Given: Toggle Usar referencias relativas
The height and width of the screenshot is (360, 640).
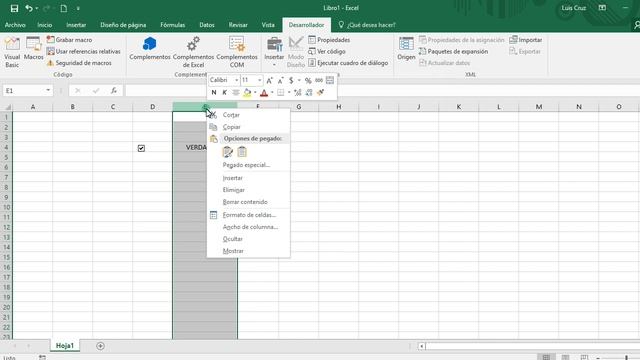Looking at the screenshot, I should (x=84, y=51).
